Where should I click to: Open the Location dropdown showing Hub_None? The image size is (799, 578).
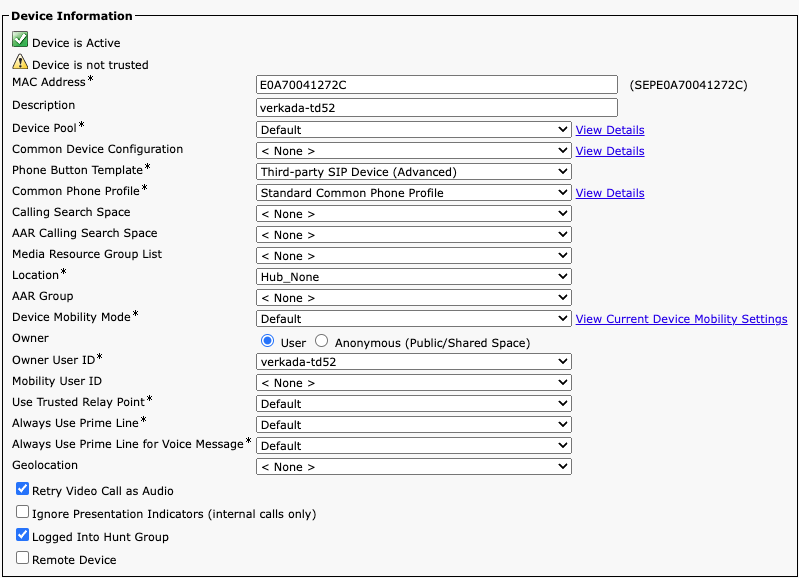coord(413,277)
